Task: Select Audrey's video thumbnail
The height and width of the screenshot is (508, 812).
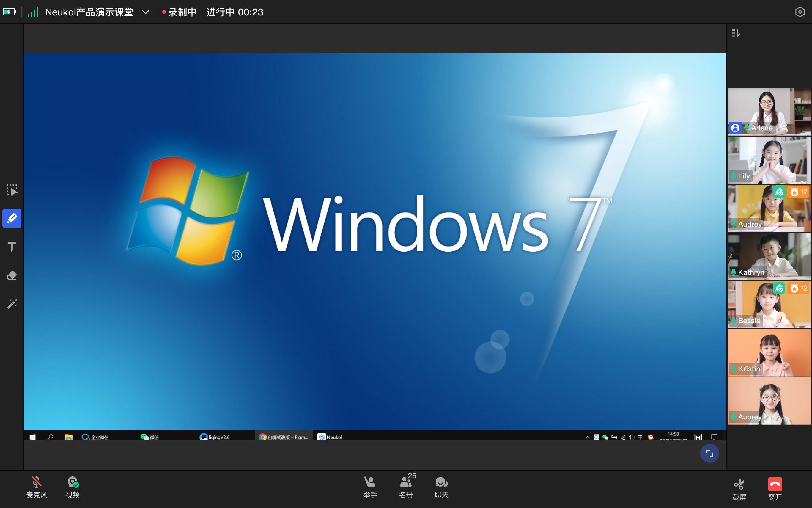Action: (x=769, y=208)
